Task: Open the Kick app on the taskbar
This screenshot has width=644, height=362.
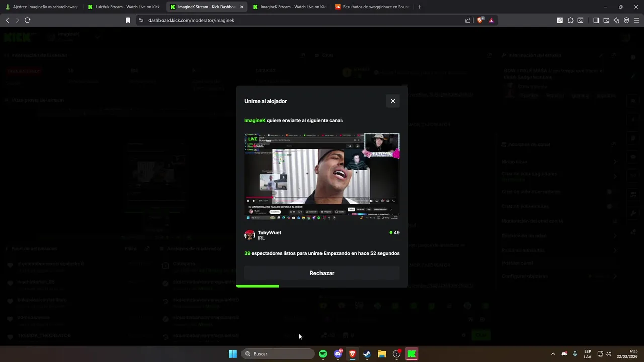Action: pos(412,354)
